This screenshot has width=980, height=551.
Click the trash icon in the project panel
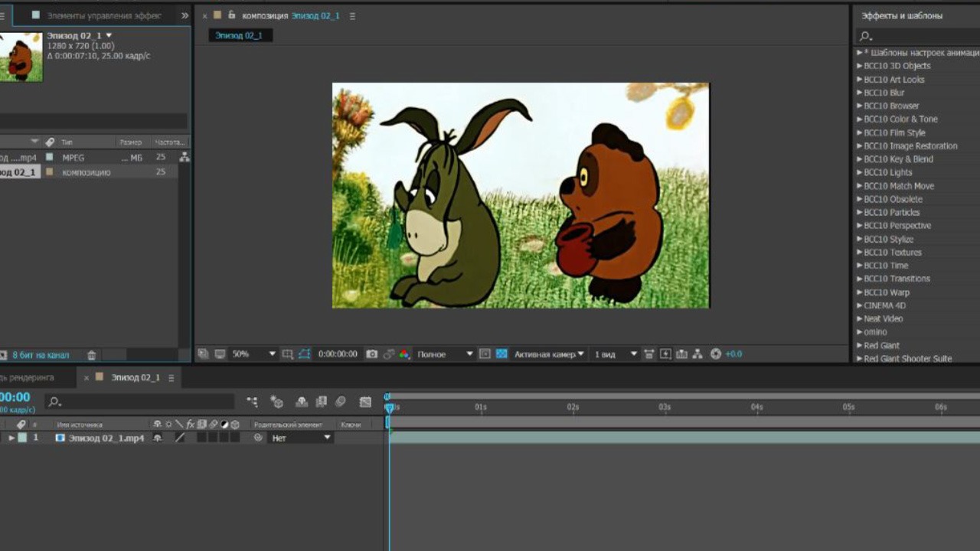click(92, 355)
